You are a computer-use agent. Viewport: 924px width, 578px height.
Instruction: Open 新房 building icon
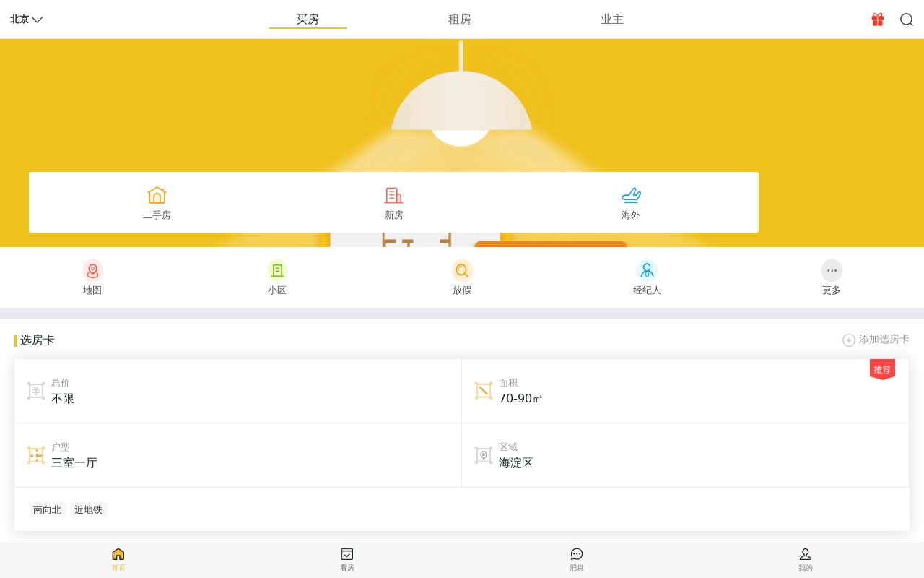[393, 196]
